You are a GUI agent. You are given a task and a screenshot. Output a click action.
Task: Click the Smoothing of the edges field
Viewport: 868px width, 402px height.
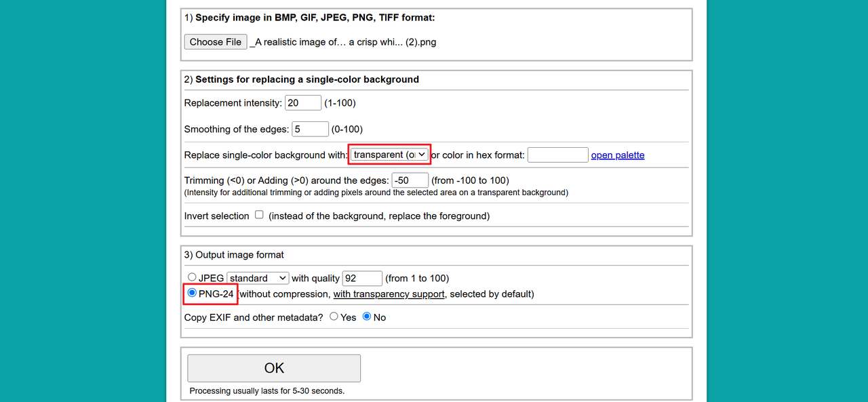point(311,129)
